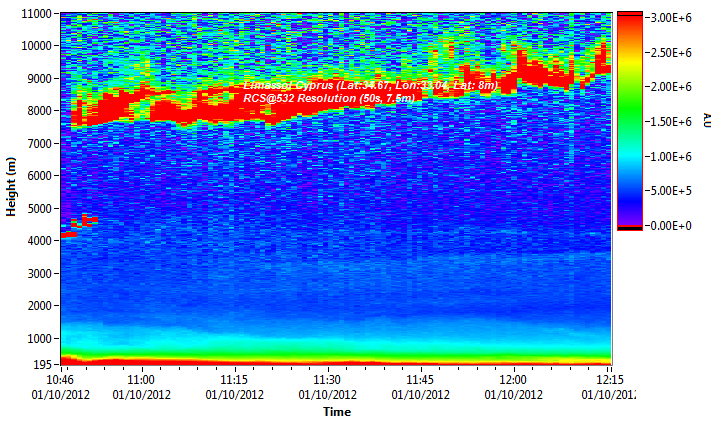Click the date under the 11:45 tick
This screenshot has width=719, height=429.
pyautogui.click(x=420, y=394)
